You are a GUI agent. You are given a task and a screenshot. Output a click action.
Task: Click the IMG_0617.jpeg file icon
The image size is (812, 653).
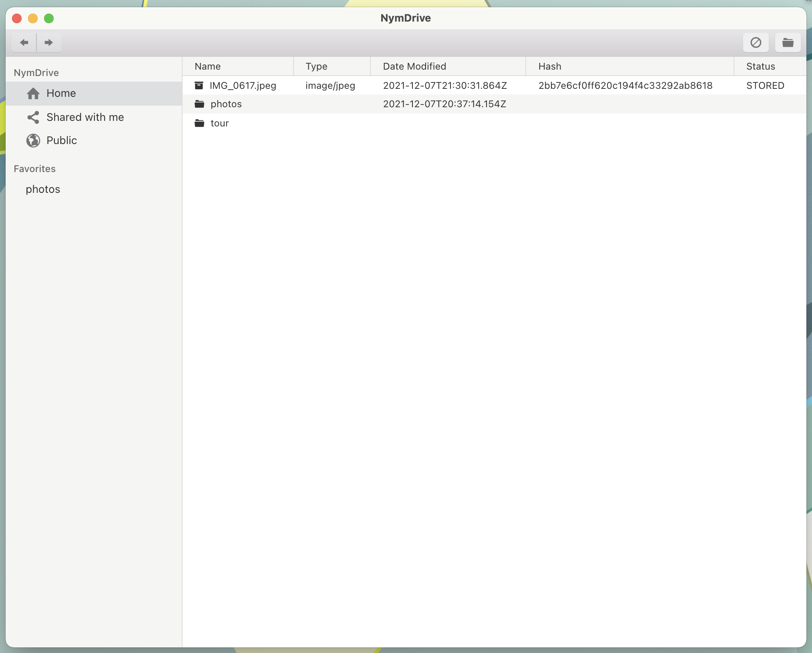[x=199, y=85]
